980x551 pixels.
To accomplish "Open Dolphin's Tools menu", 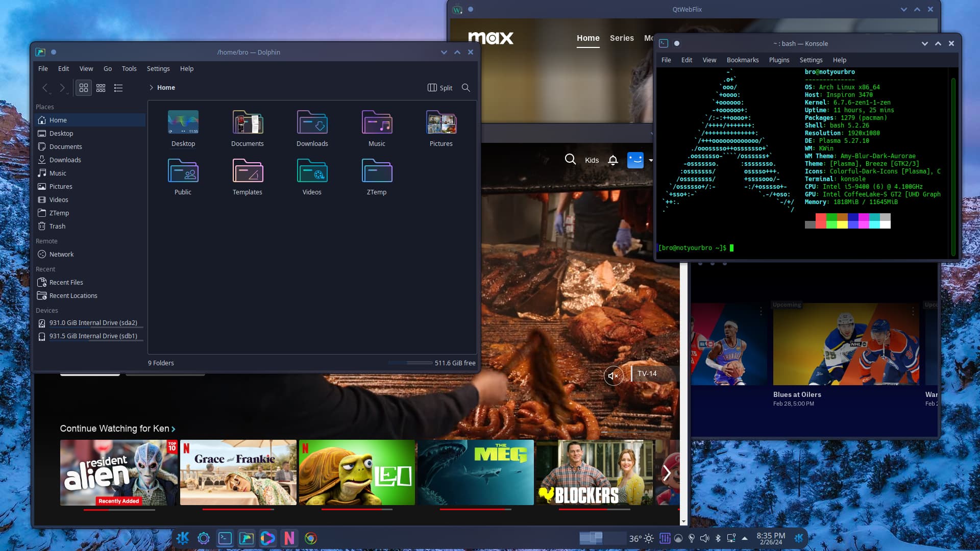I will [x=129, y=68].
